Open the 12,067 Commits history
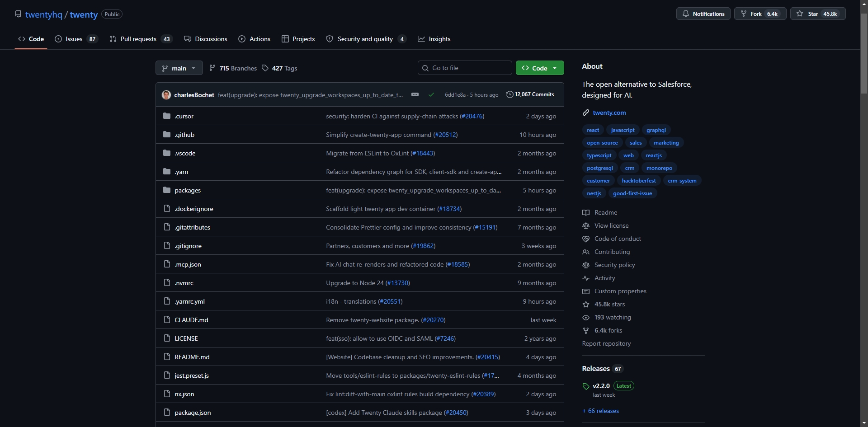The image size is (868, 427). (530, 95)
